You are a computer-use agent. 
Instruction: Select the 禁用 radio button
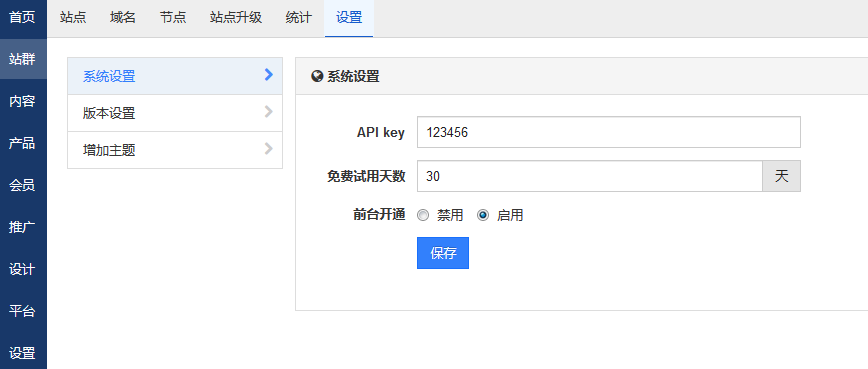[423, 215]
